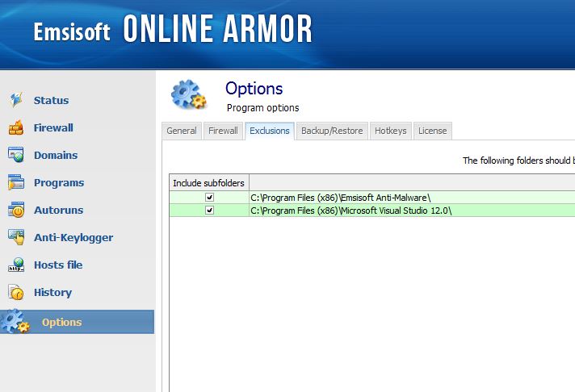Screen dimensions: 575x392
Task: Open the Hotkeys tab
Action: point(391,131)
